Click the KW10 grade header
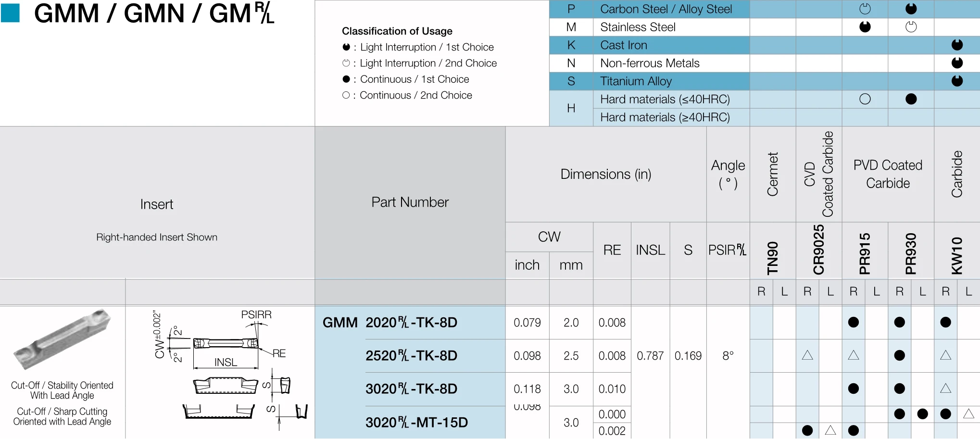Screen dimensions: 980x439 pos(957,255)
